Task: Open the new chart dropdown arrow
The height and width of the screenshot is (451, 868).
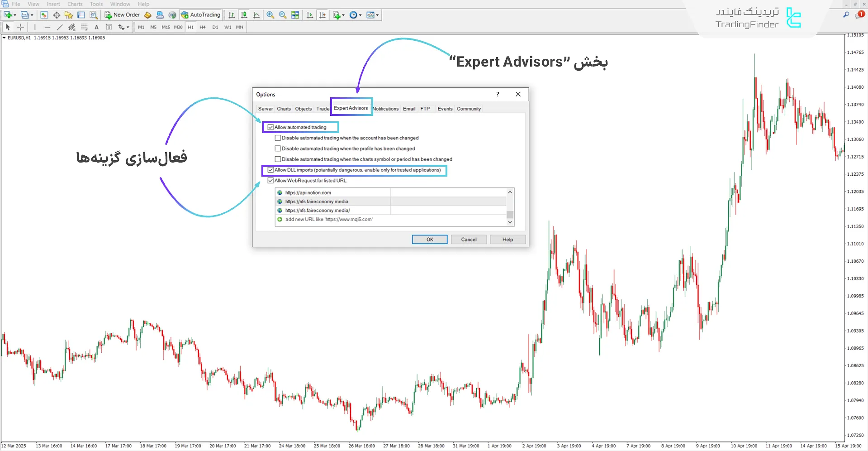Action: point(15,15)
